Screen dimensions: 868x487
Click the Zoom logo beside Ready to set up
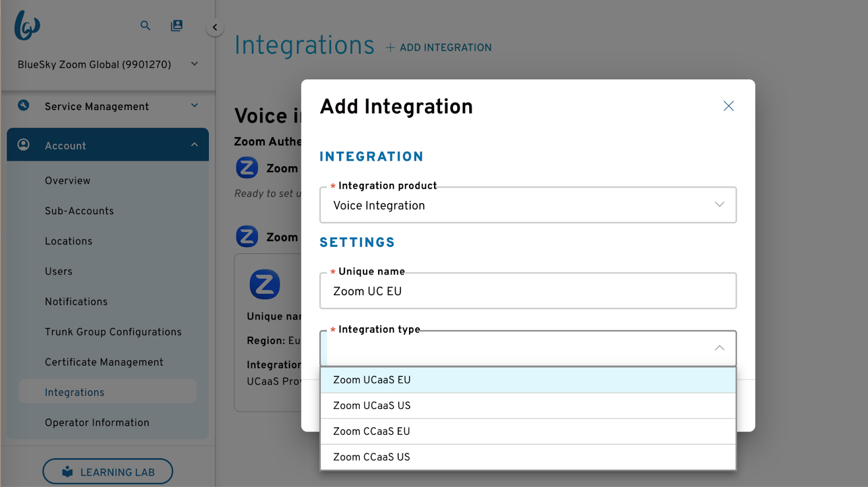click(247, 168)
